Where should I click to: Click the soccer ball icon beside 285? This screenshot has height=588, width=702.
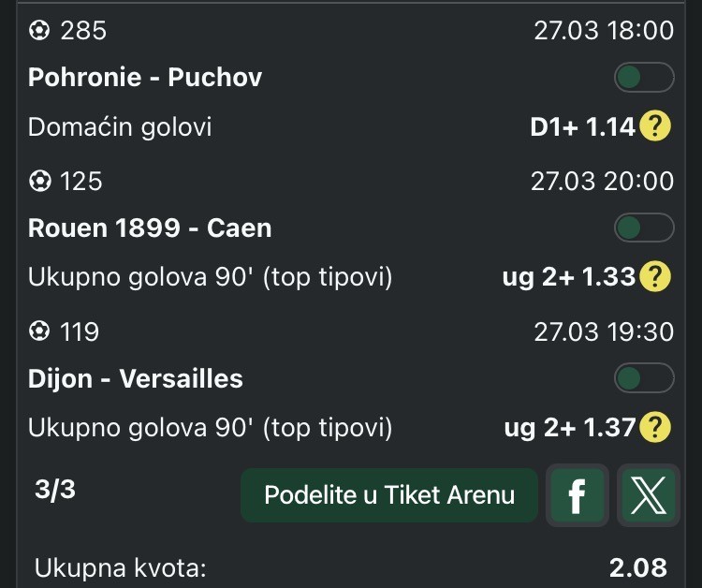tap(40, 31)
